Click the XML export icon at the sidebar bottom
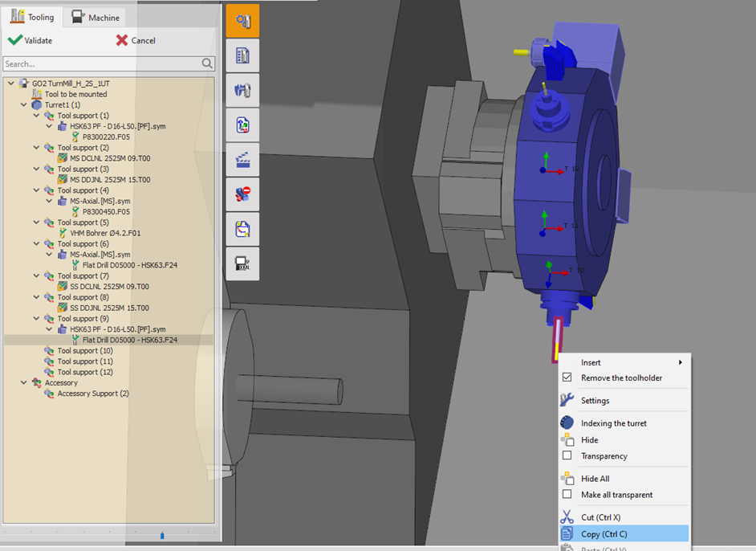The height and width of the screenshot is (551, 756). point(242,263)
